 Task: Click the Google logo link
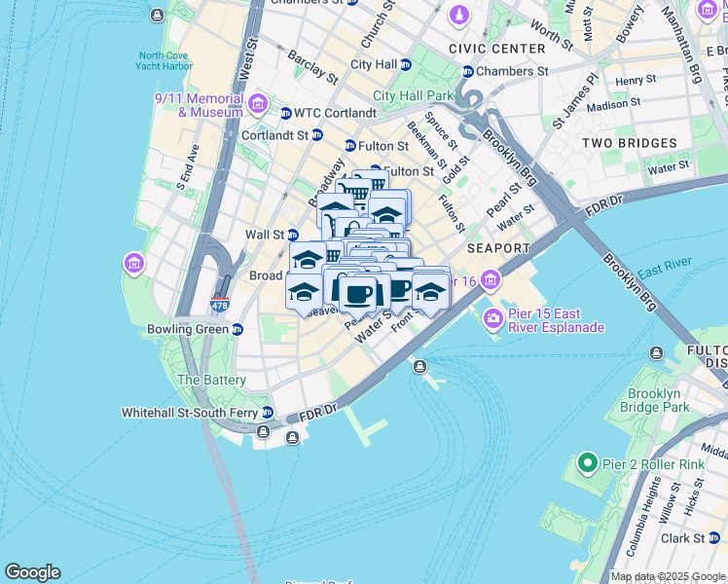click(x=32, y=572)
